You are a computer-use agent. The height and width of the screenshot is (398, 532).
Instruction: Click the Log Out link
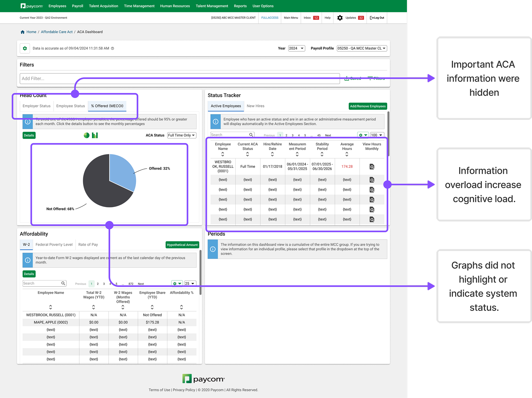(x=377, y=18)
